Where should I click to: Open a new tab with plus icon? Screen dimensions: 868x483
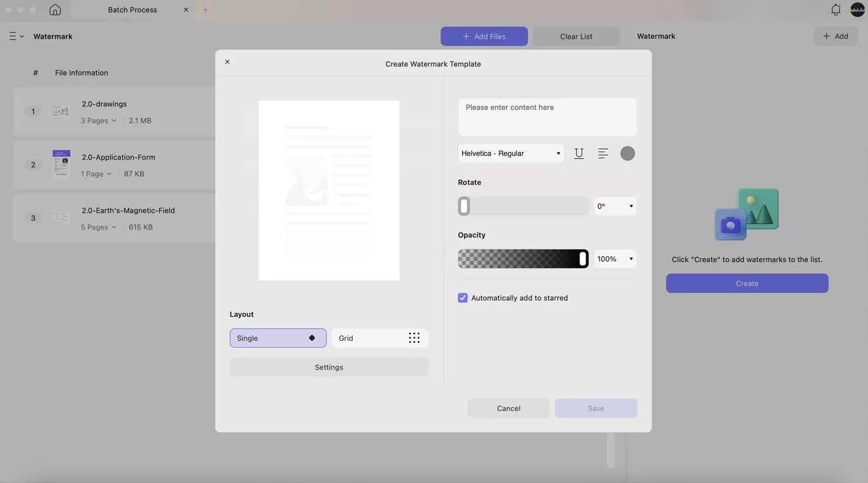pos(205,10)
